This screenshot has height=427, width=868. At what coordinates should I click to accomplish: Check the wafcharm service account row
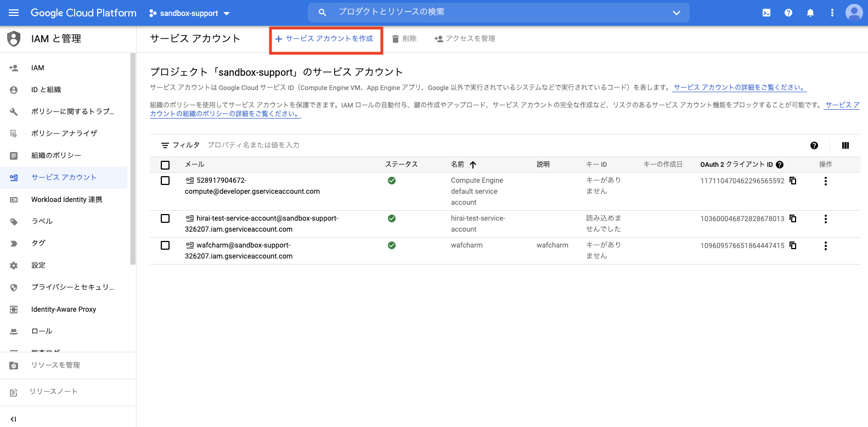point(165,245)
